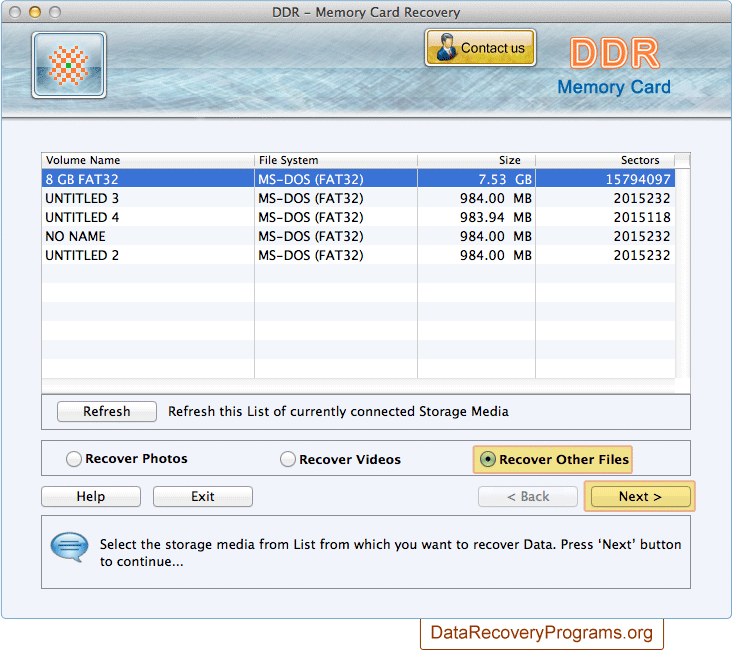Select the 8 GB FAT32 volume row
Image resolution: width=732 pixels, height=650 pixels.
point(358,179)
